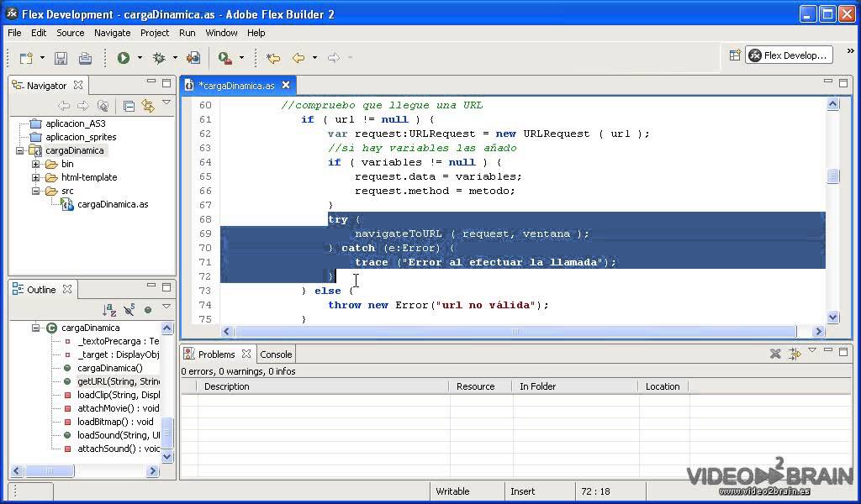The height and width of the screenshot is (504, 861).
Task: Expand the bin folder
Action: point(35,164)
